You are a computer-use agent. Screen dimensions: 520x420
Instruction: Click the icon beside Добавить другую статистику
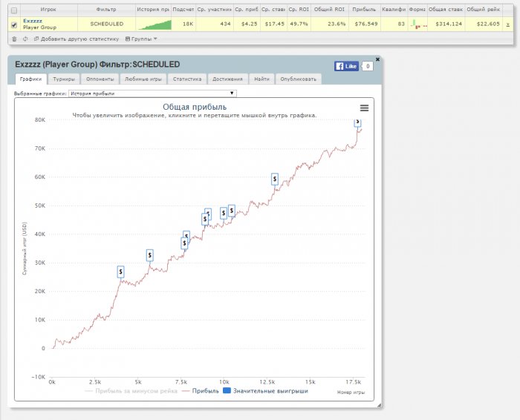36,39
